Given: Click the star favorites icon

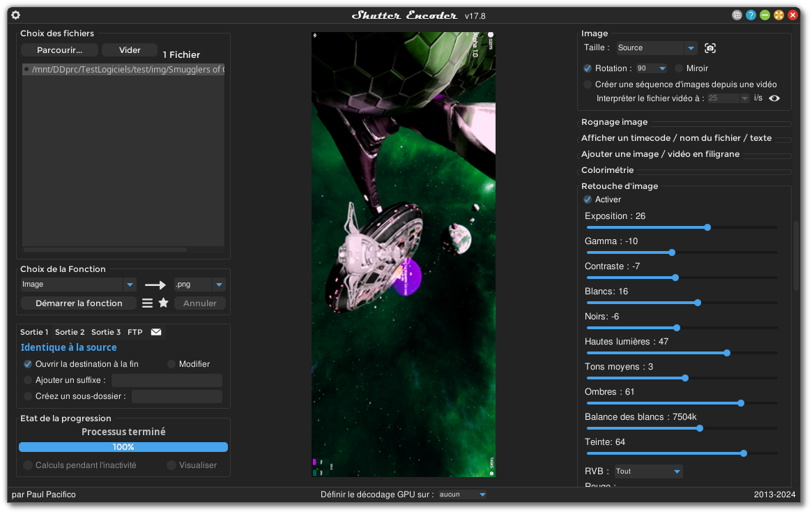Looking at the screenshot, I should pyautogui.click(x=164, y=303).
